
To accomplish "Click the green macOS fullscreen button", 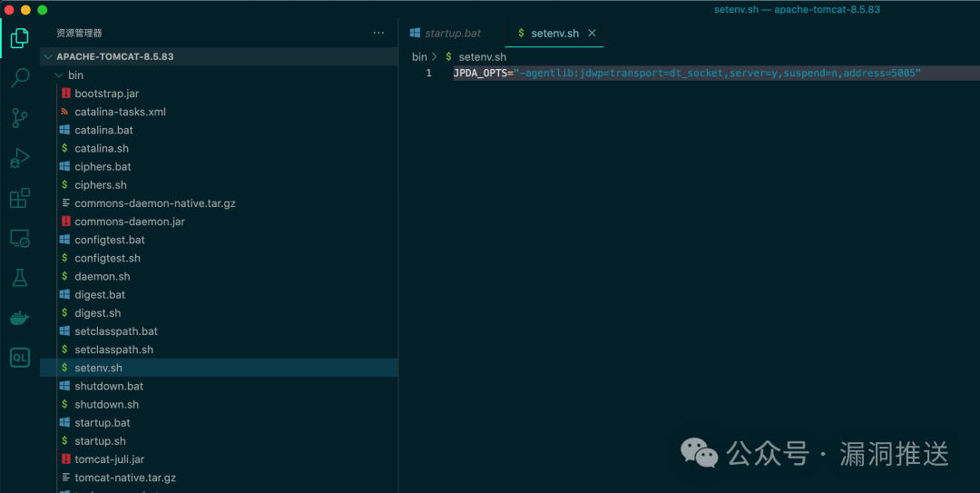I will 42,9.
